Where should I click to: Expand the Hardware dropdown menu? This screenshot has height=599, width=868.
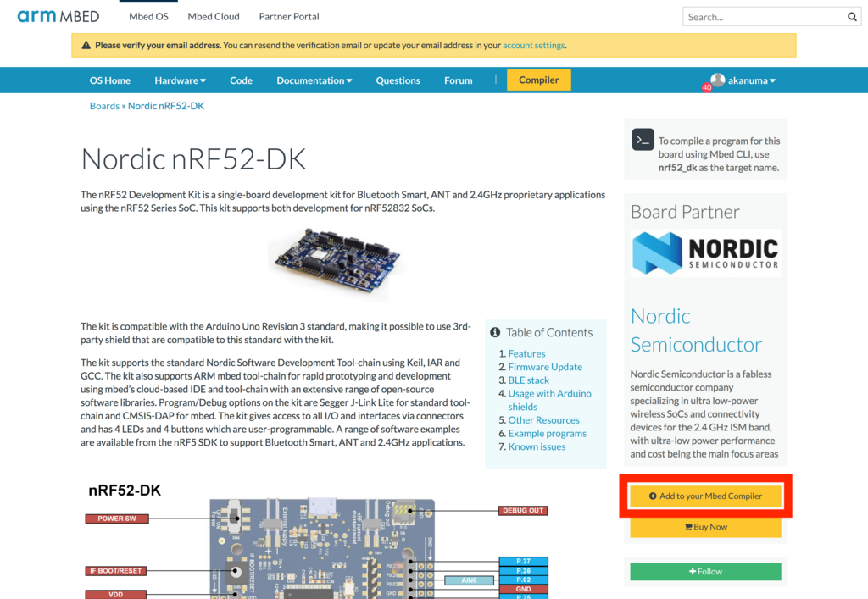(181, 80)
